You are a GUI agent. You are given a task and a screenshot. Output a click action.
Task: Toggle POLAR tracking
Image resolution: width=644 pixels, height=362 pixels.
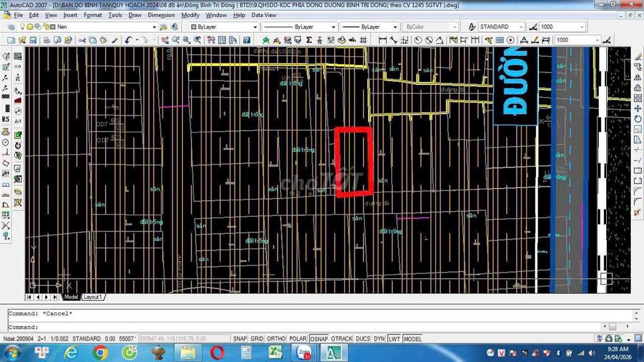(297, 339)
